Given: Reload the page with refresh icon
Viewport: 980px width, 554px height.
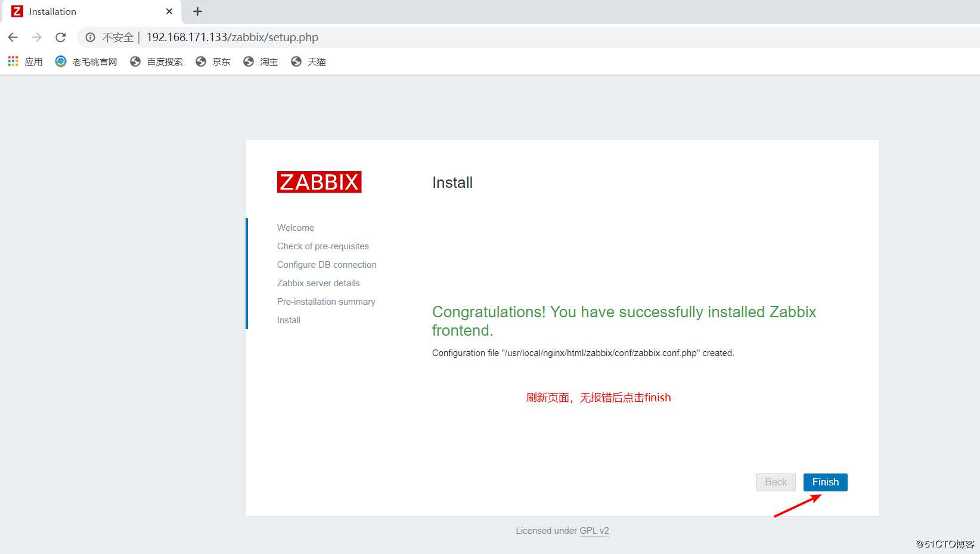Looking at the screenshot, I should pyautogui.click(x=60, y=37).
